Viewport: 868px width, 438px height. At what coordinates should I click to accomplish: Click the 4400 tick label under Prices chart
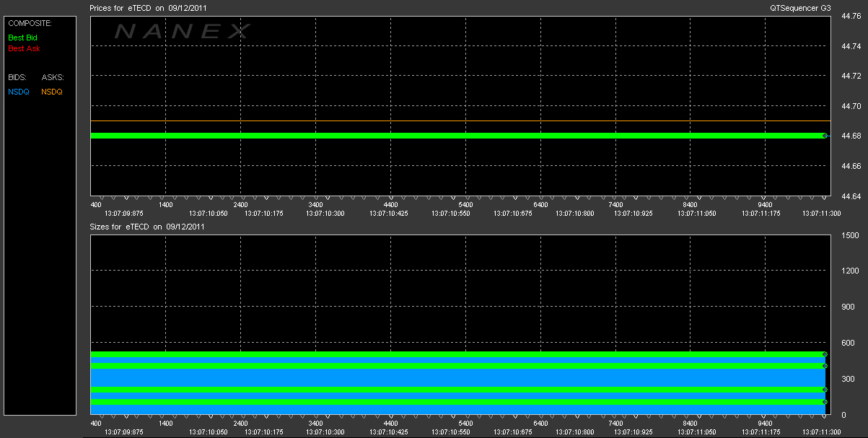[x=390, y=204]
